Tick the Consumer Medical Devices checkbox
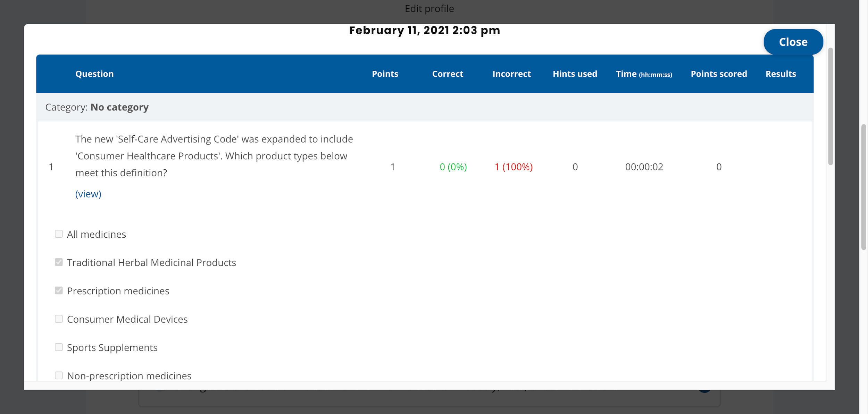 (x=59, y=319)
